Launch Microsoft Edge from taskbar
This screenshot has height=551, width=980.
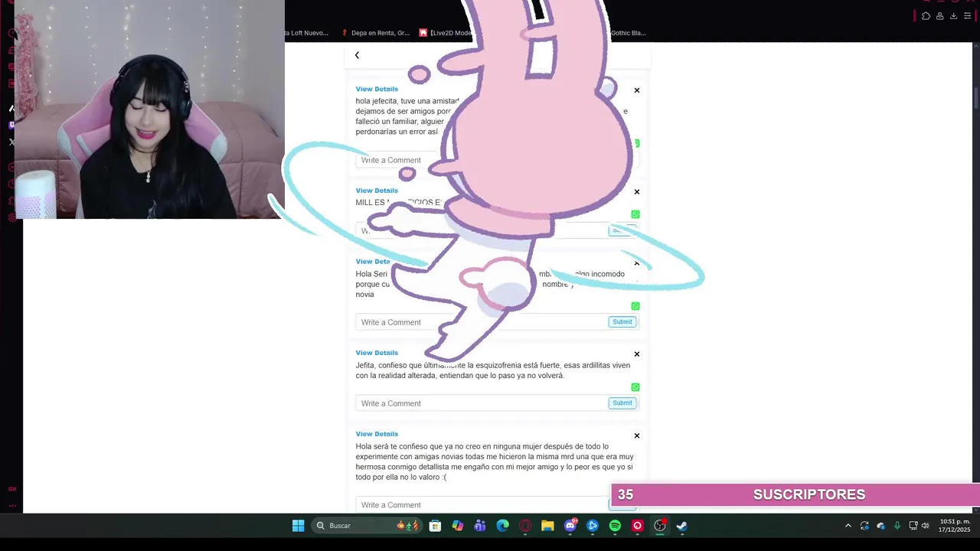coord(502,526)
